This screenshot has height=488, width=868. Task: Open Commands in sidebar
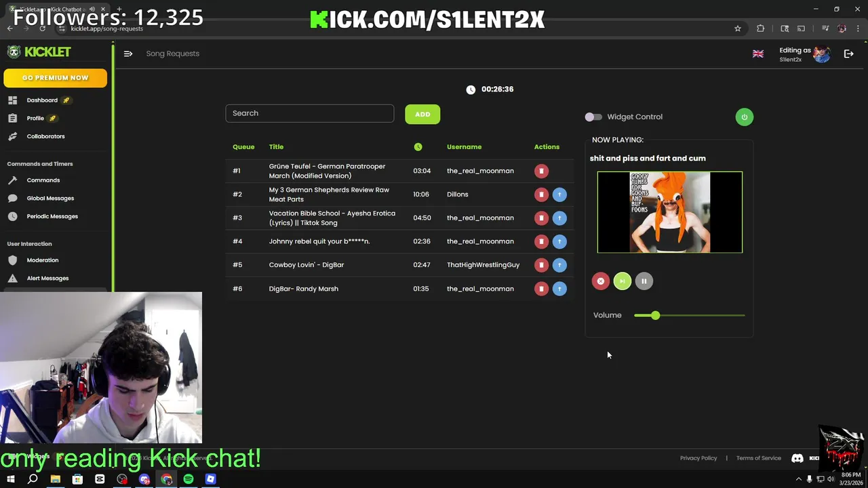(x=43, y=180)
